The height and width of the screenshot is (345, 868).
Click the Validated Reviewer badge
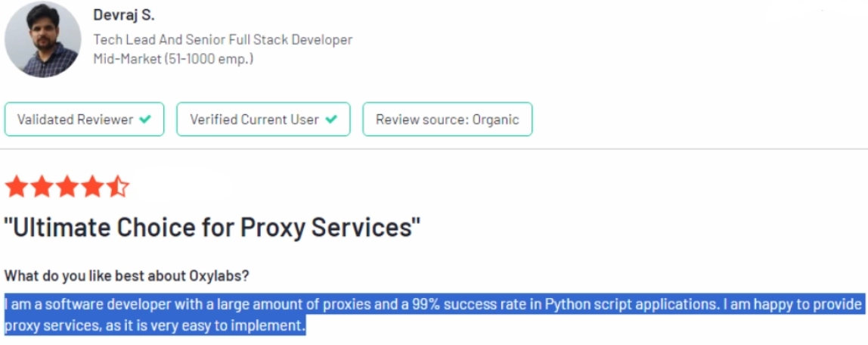84,119
